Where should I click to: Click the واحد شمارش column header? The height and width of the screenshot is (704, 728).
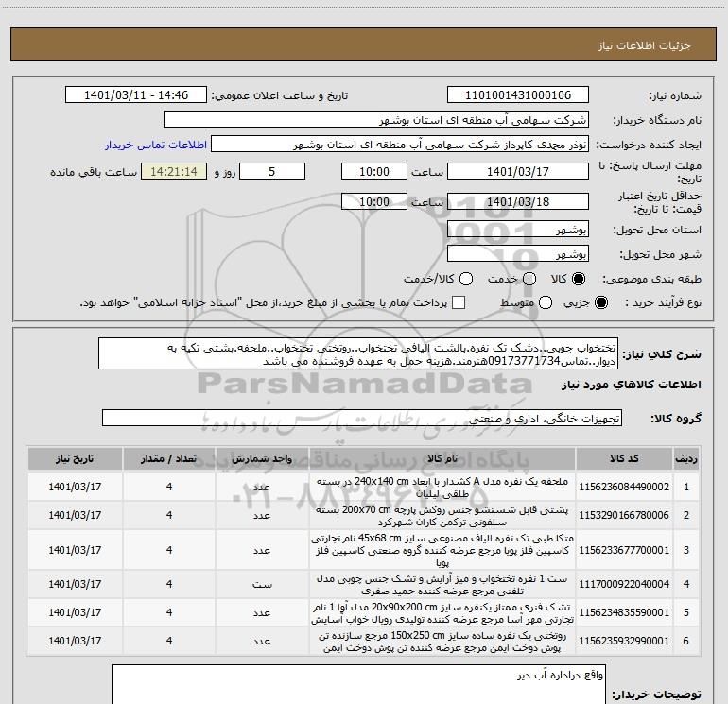(262, 459)
